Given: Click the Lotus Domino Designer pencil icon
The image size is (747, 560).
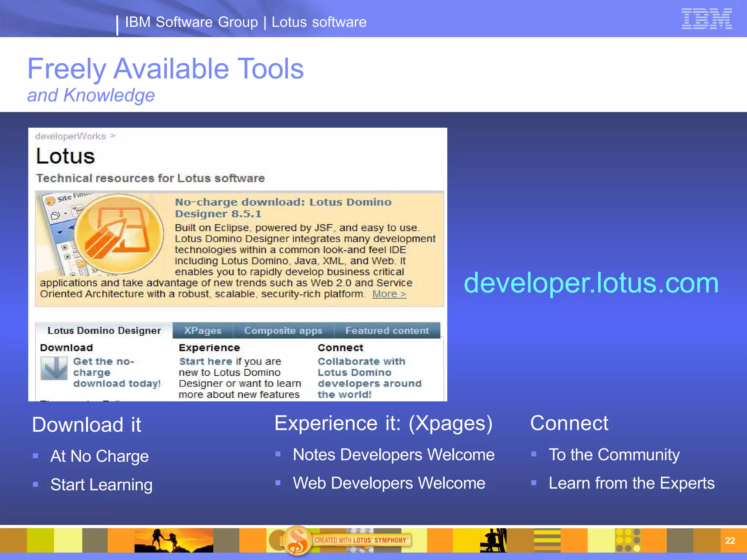Looking at the screenshot, I should (119, 234).
